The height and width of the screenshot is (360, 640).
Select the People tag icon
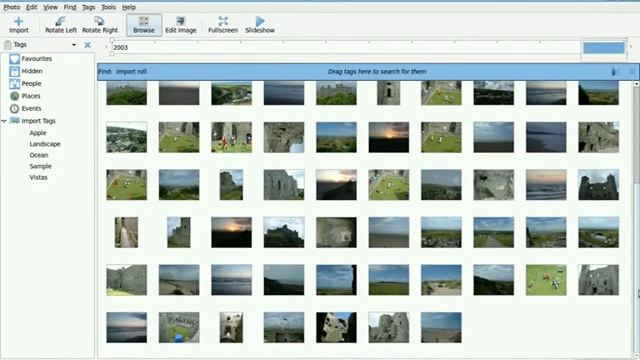pyautogui.click(x=14, y=84)
